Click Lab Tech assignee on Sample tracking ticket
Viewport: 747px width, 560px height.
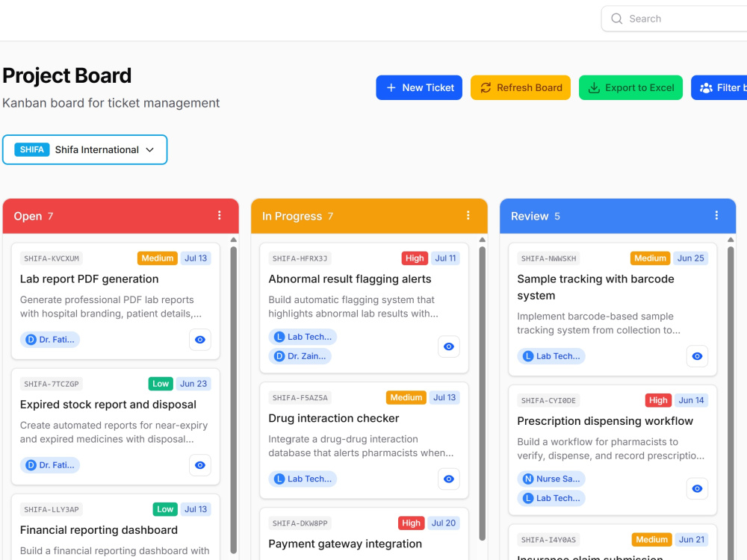point(552,356)
